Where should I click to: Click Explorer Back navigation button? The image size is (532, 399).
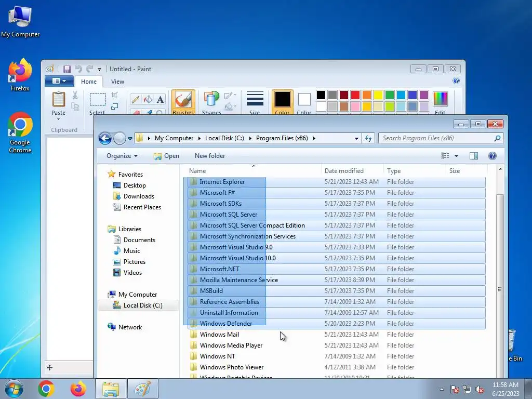point(105,138)
